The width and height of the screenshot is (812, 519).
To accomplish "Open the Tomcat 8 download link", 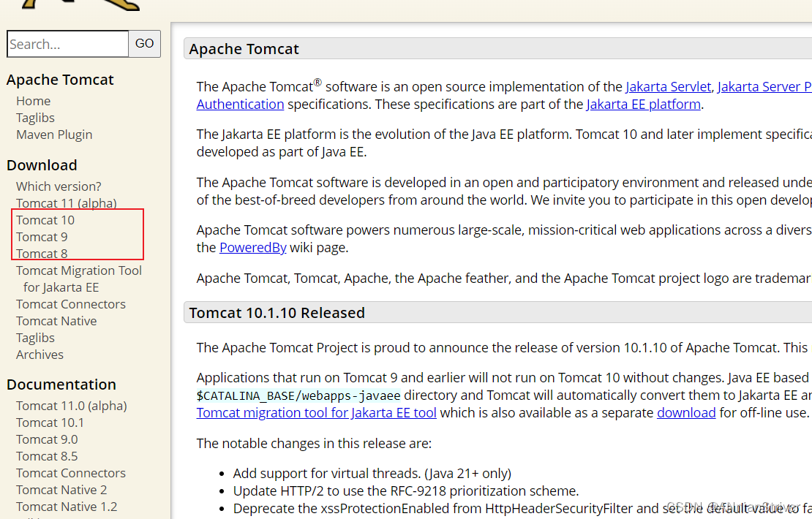I will (42, 254).
